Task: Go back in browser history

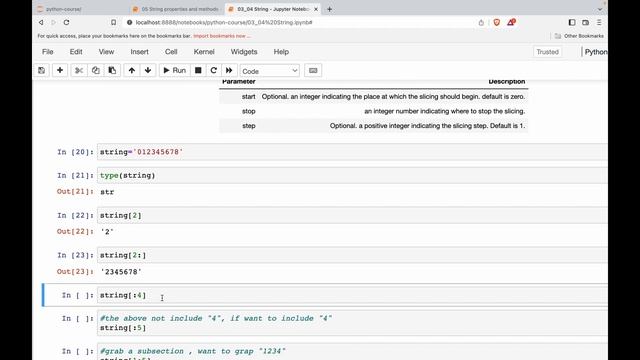Action: coord(41,22)
